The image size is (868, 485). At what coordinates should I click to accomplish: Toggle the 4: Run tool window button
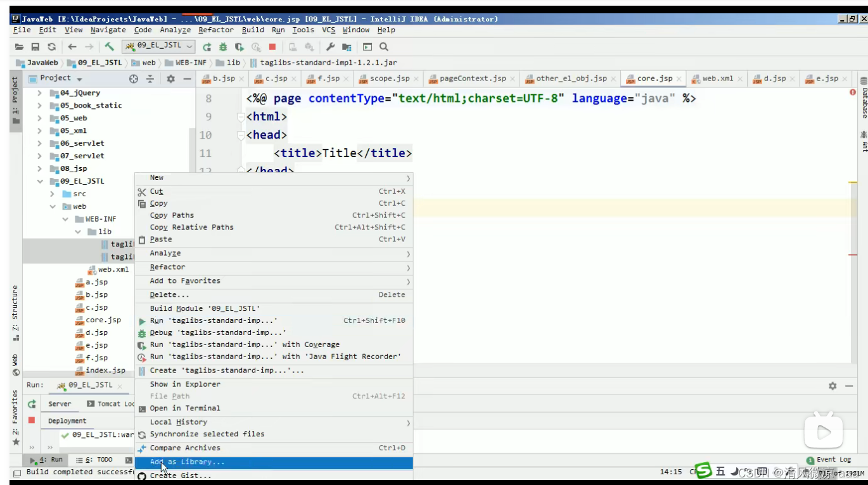click(46, 460)
